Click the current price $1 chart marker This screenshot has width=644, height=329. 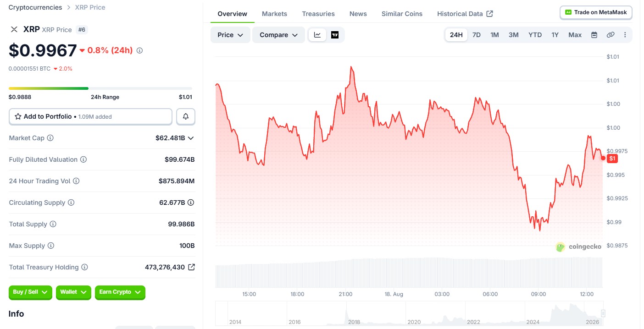click(x=612, y=159)
